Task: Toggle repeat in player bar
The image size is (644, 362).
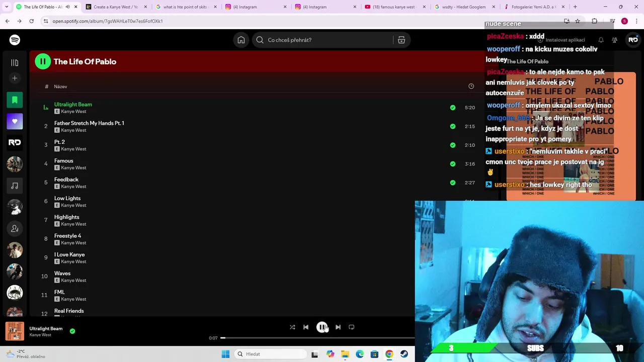Action: 352,327
